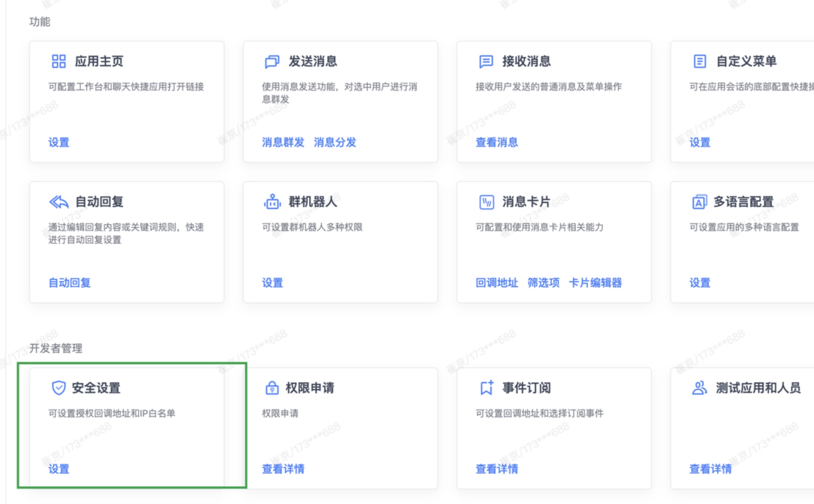Click the 自定义菜单 menu icon
The height and width of the screenshot is (504, 814).
[699, 62]
